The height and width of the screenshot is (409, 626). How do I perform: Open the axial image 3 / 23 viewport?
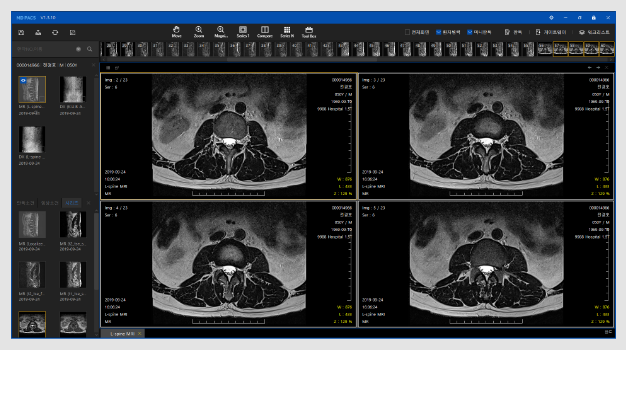tap(484, 137)
